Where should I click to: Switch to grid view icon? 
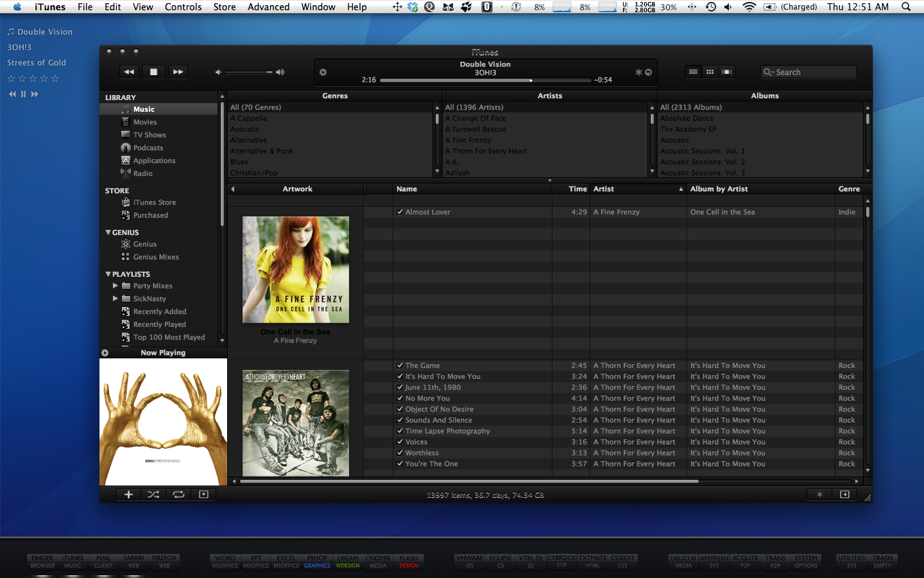[710, 72]
